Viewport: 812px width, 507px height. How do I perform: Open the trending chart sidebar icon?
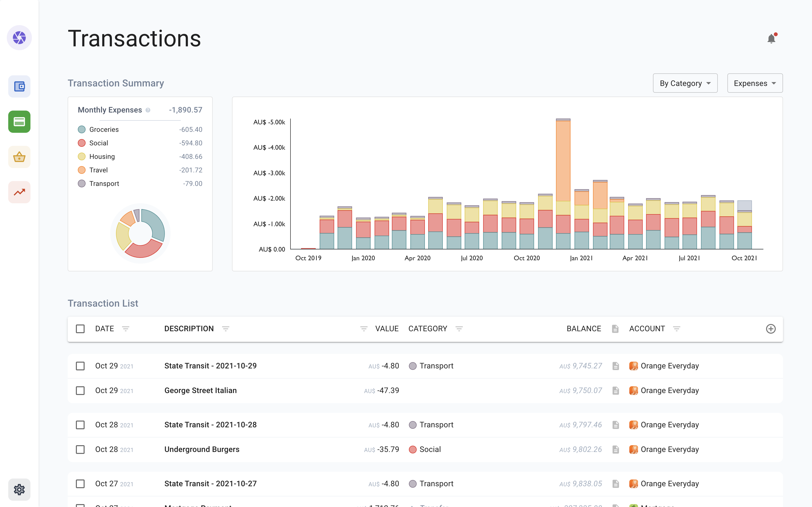19,192
